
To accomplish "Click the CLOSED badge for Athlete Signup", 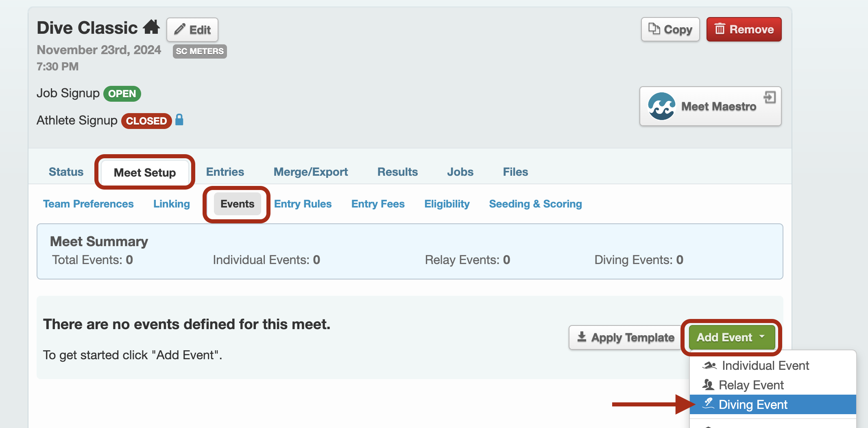I will 146,121.
